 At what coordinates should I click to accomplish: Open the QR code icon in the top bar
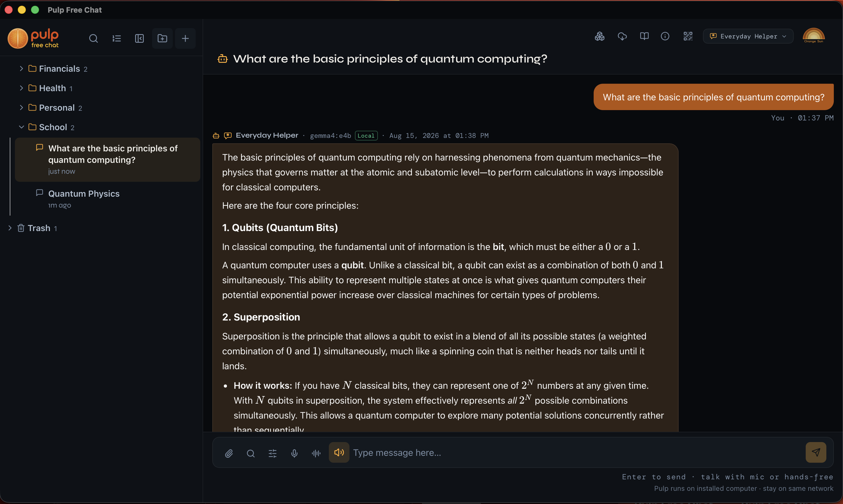[x=688, y=36]
